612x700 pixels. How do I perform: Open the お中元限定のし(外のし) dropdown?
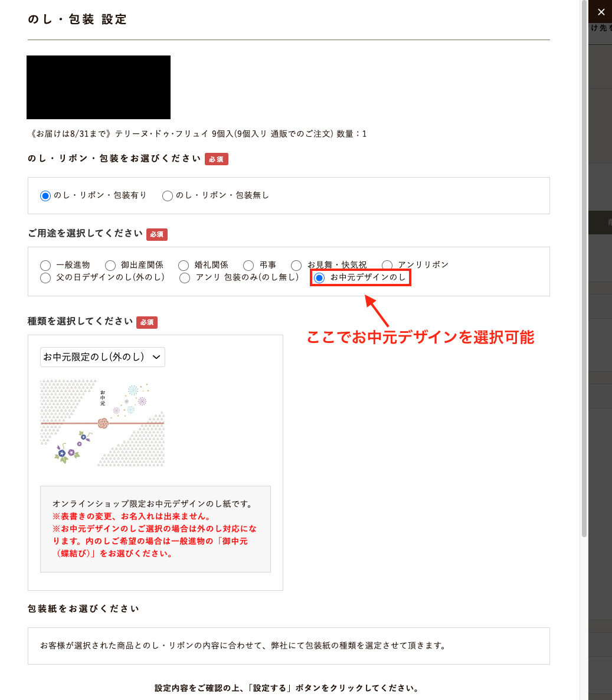point(103,357)
